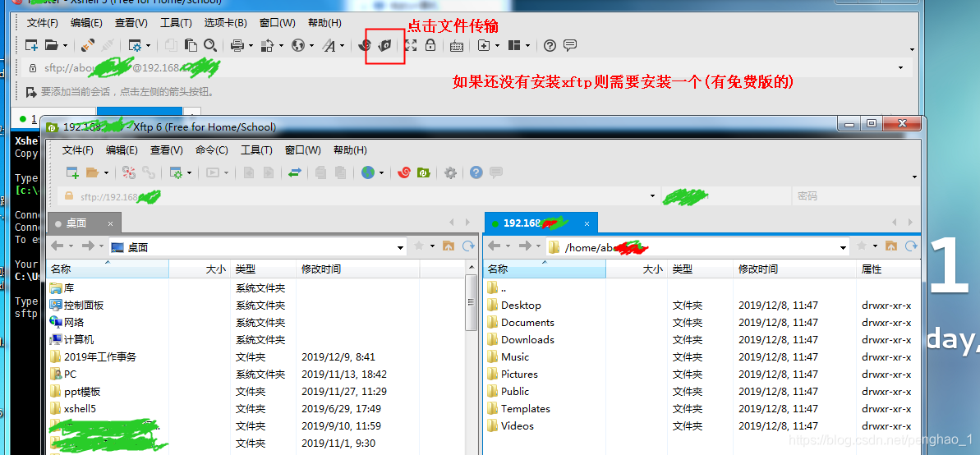Click Xshell's font A icon
The width and height of the screenshot is (980, 455).
(329, 45)
